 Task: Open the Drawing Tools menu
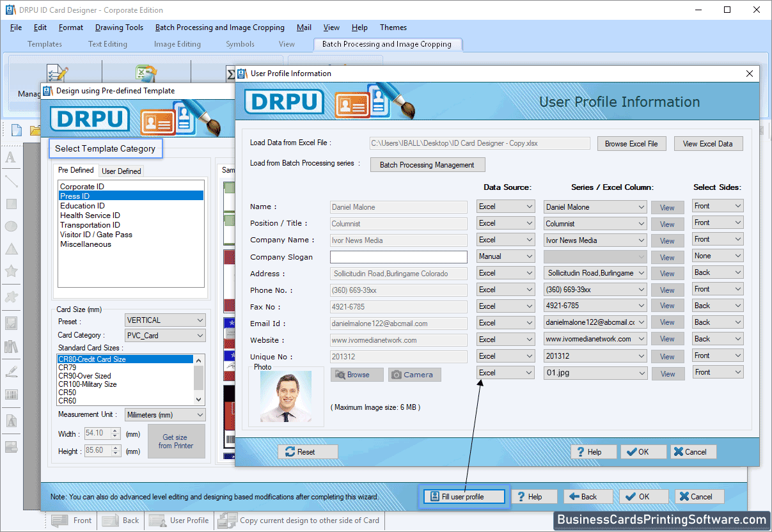click(119, 27)
